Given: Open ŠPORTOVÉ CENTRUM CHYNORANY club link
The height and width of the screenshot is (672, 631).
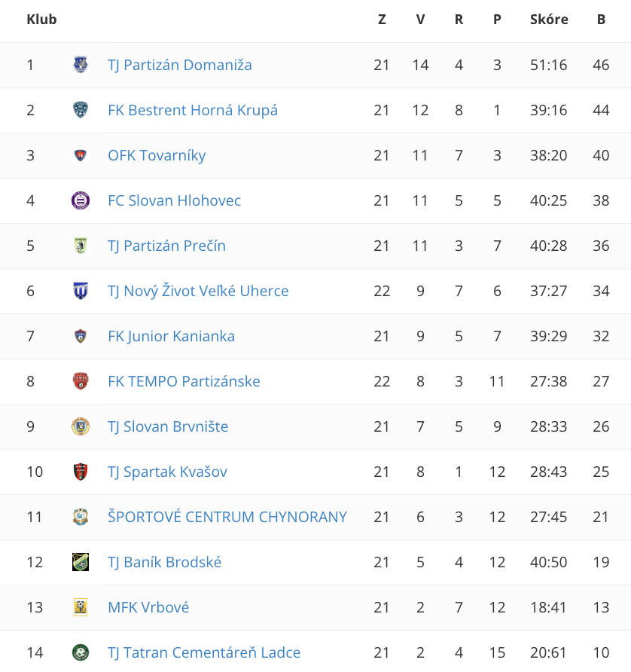Looking at the screenshot, I should coord(227,517).
